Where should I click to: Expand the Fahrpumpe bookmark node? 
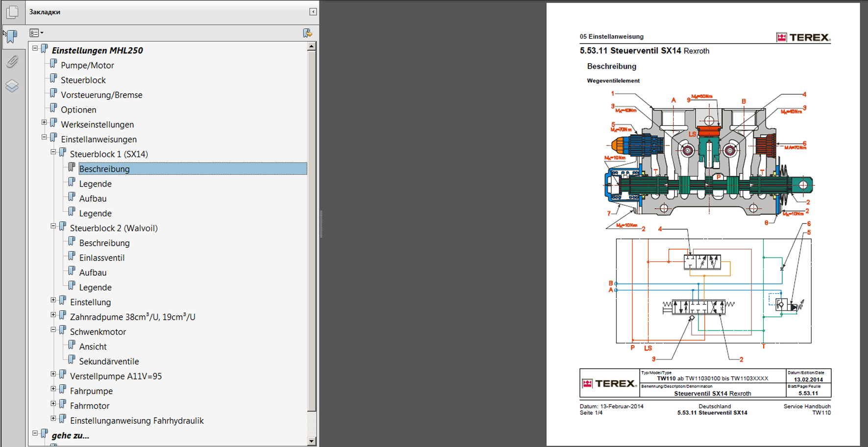point(53,389)
